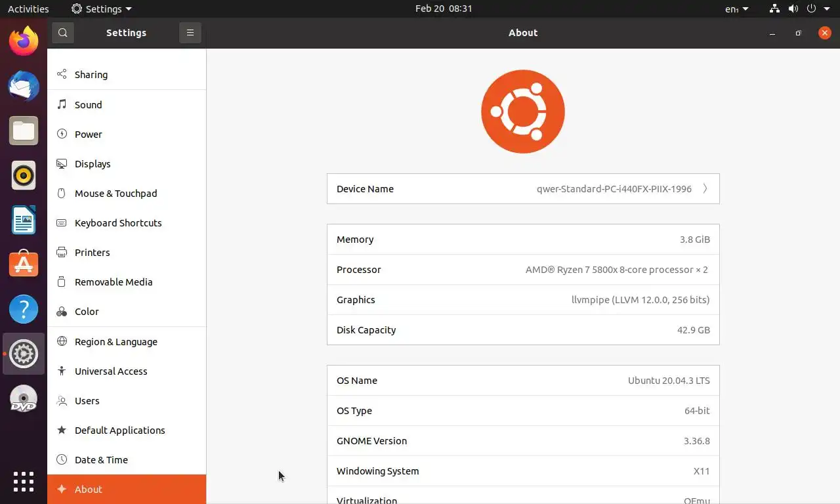Click the Sharing icon in sidebar
Viewport: 840px width, 504px height.
click(x=62, y=74)
